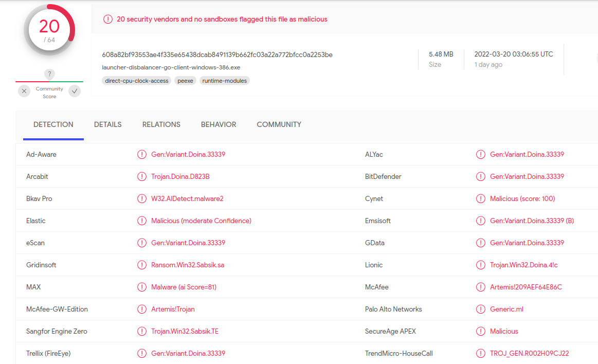
Task: Go to the COMMUNITY tab
Action: (279, 124)
